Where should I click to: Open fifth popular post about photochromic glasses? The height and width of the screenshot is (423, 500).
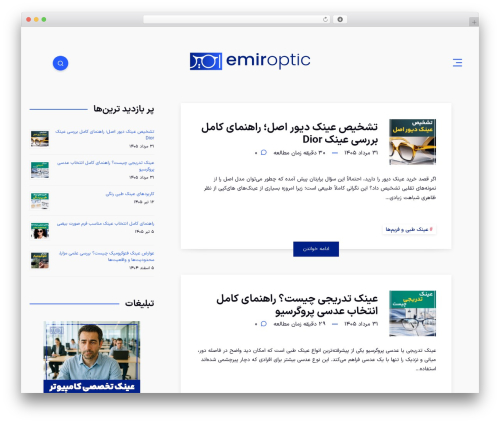coord(106,256)
